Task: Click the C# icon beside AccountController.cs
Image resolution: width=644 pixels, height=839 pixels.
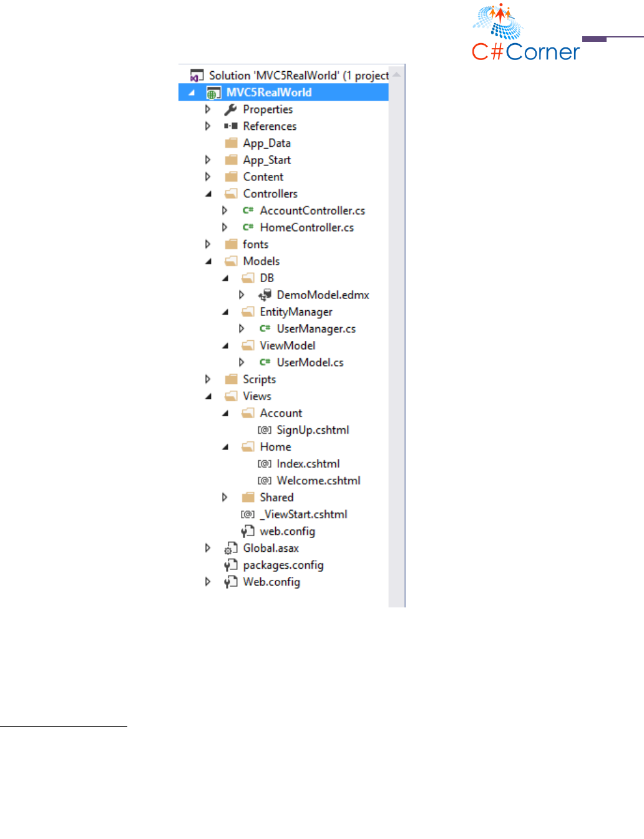Action: click(248, 210)
